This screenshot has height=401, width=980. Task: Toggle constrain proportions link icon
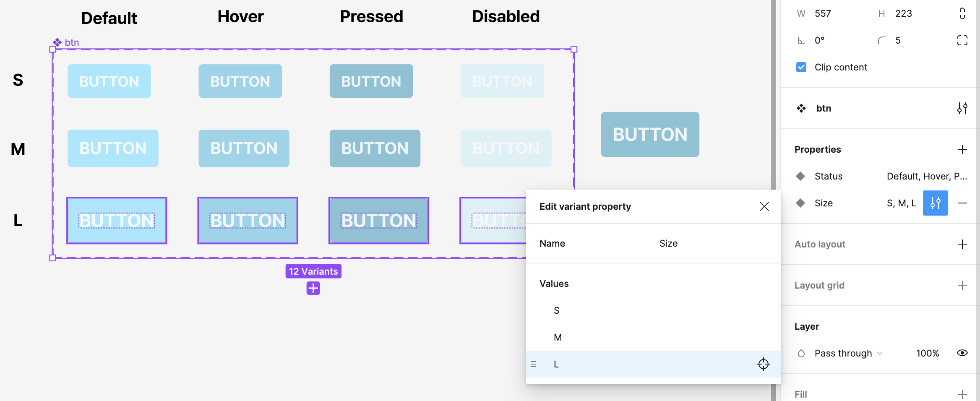962,13
